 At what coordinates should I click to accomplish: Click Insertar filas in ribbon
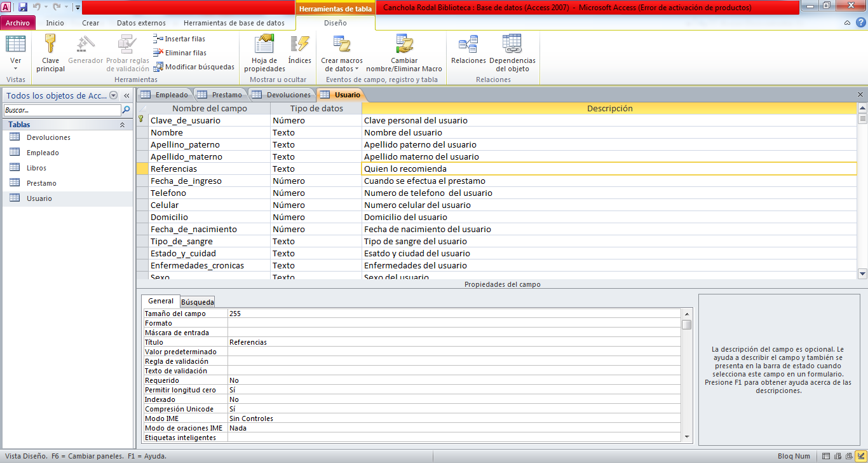(x=179, y=39)
